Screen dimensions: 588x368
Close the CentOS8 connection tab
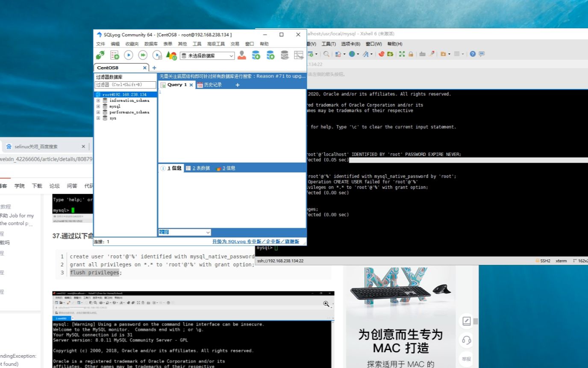click(x=144, y=68)
